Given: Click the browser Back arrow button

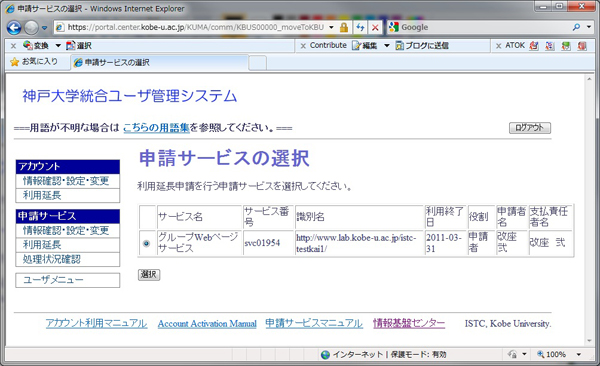Looking at the screenshot, I should [x=14, y=28].
